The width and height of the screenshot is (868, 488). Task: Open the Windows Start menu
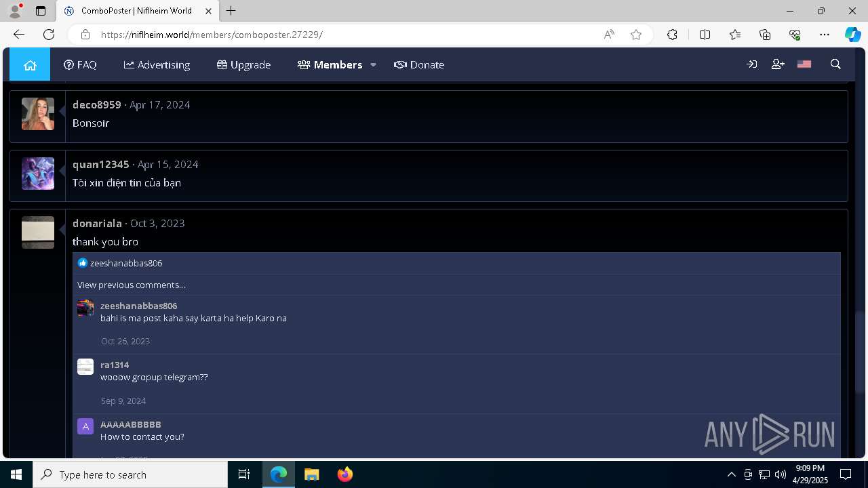click(16, 474)
